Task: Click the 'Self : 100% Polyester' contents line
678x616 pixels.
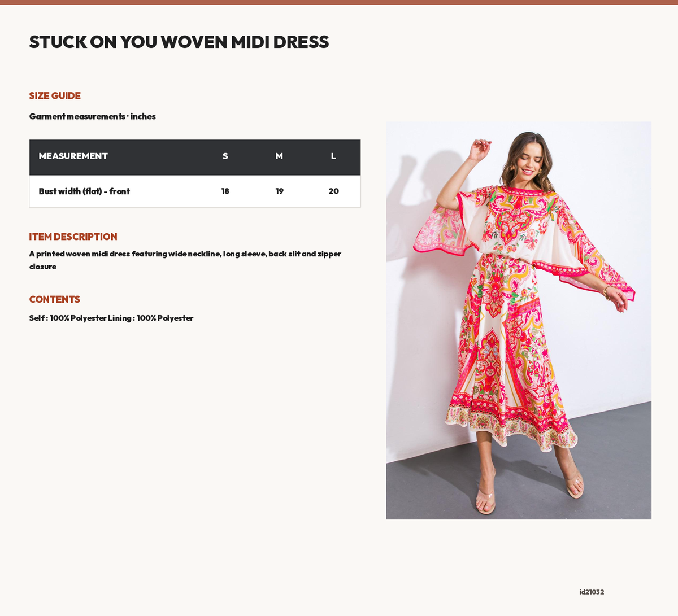Action: [111, 318]
